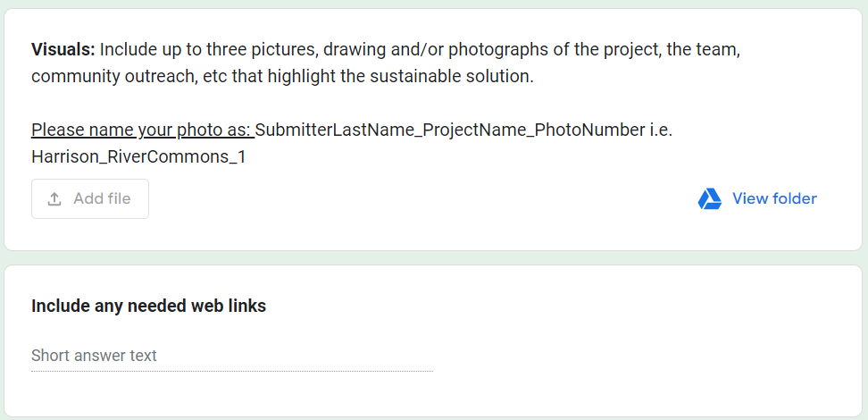Click the bold 'Visuals:' label

tap(63, 49)
